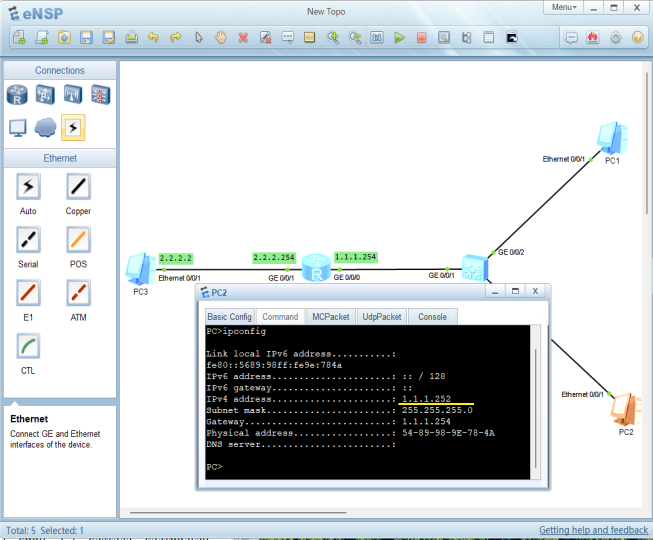Click the Undo arrow in toolbar

(153, 38)
